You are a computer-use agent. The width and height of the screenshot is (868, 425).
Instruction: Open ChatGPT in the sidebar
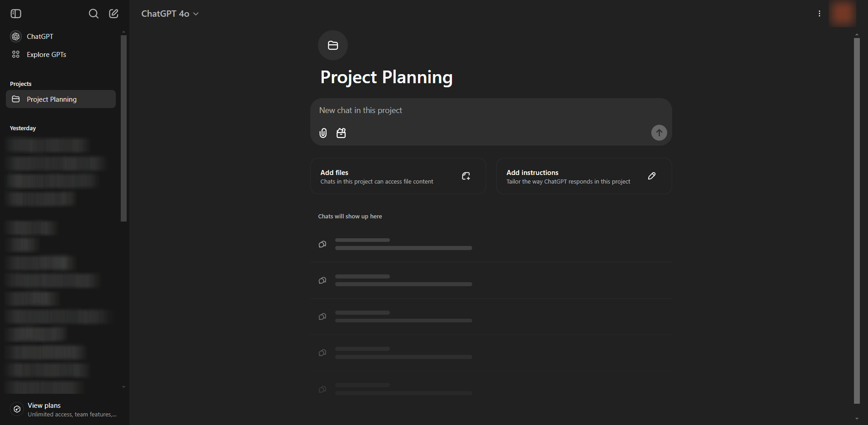(61, 36)
